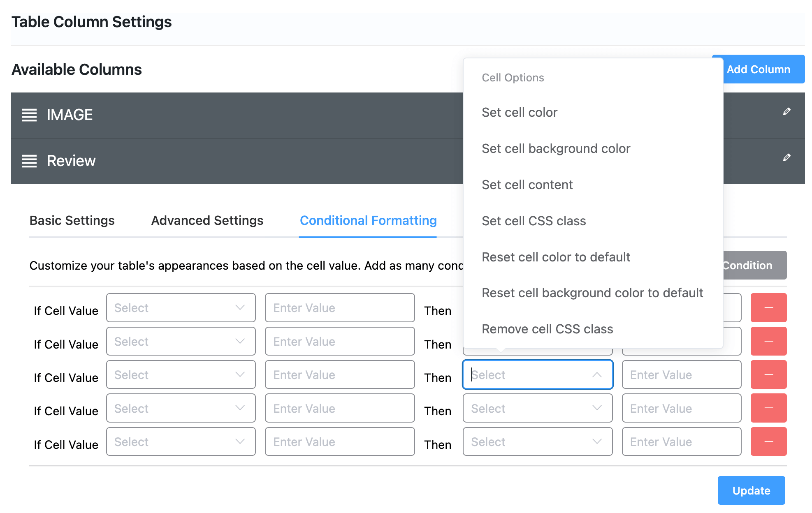Open the Advanced Settings tab
812x513 pixels.
pyautogui.click(x=207, y=221)
